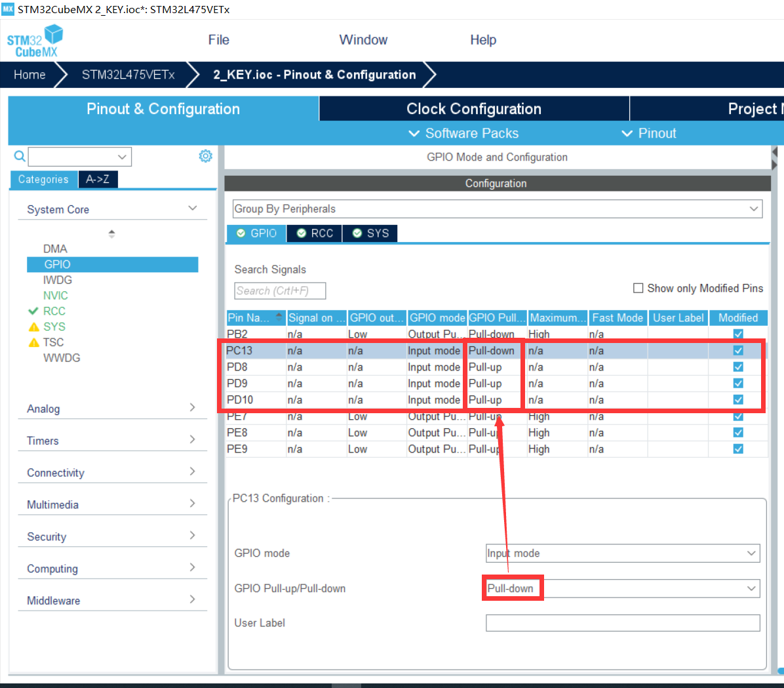Select WWDG in System Core list
This screenshot has width=784, height=688.
[62, 357]
